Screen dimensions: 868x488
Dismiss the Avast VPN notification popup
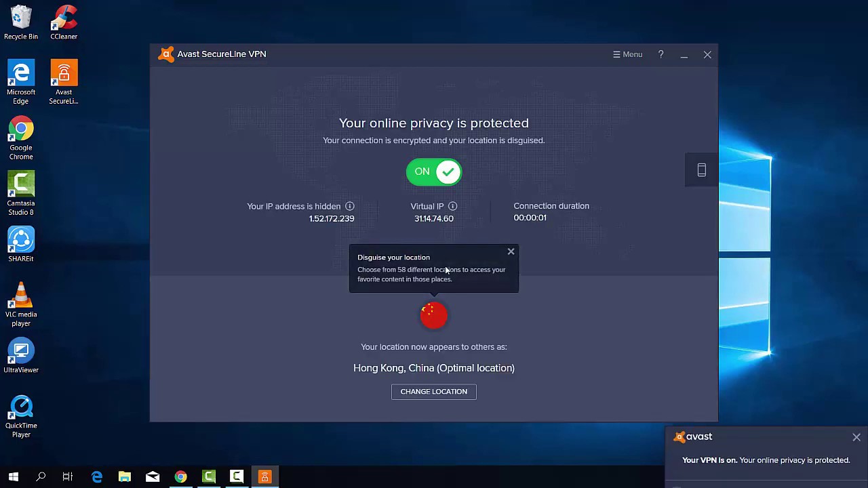point(856,437)
